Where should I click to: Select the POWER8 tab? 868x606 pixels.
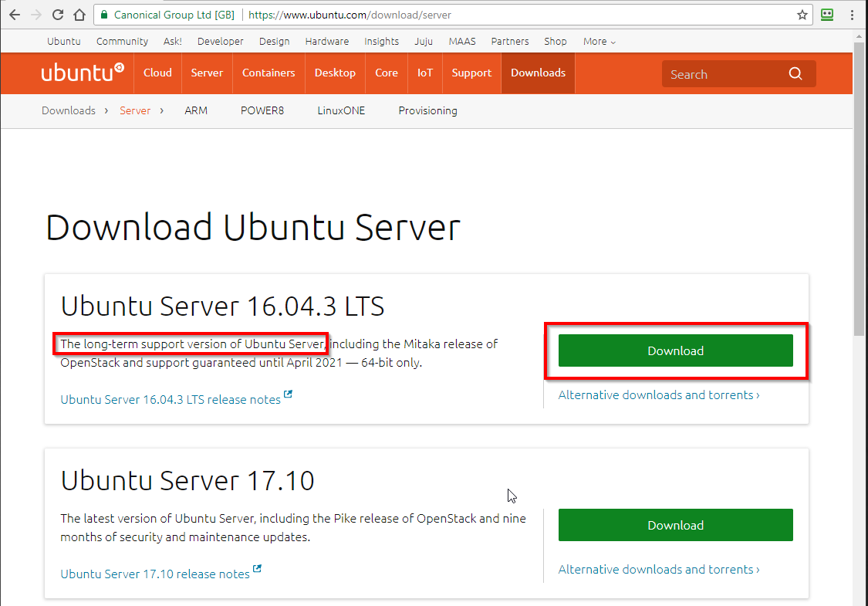[x=262, y=110]
